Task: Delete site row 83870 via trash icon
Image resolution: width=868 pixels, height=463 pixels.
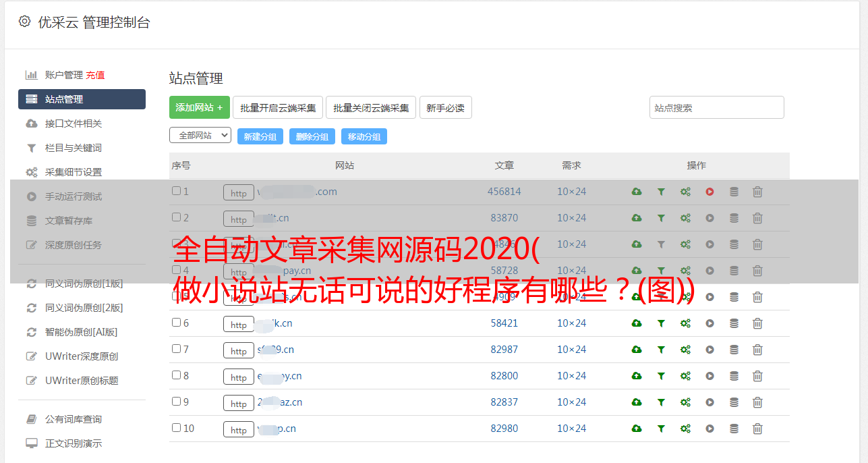Action: (757, 218)
